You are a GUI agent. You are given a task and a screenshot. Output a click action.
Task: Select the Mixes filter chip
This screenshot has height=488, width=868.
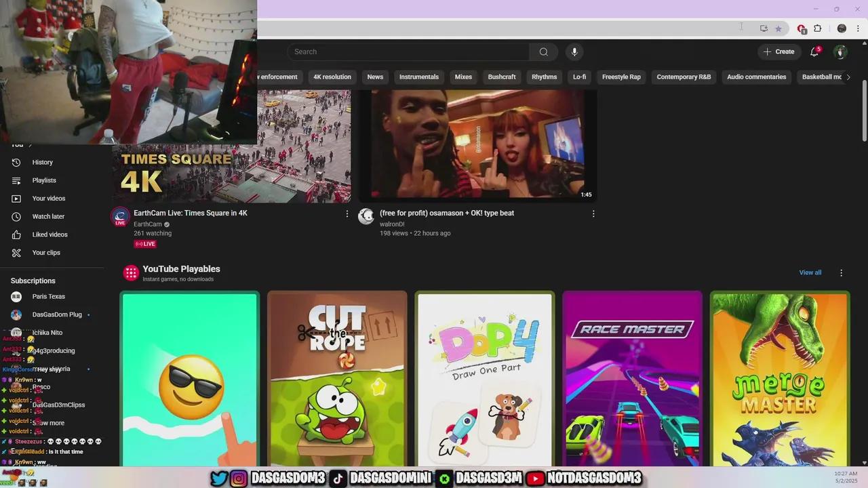coord(463,77)
